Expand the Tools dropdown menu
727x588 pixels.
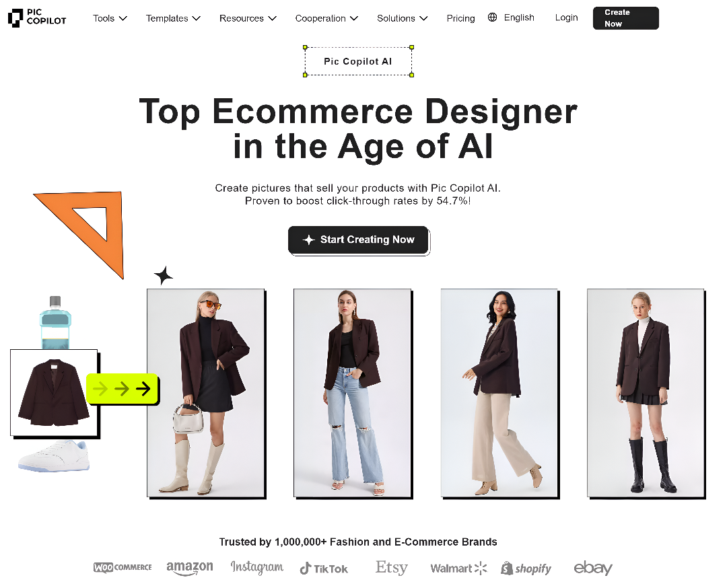pos(110,18)
